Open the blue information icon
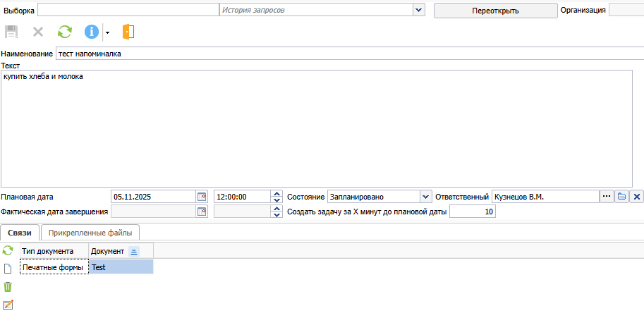 tap(92, 32)
